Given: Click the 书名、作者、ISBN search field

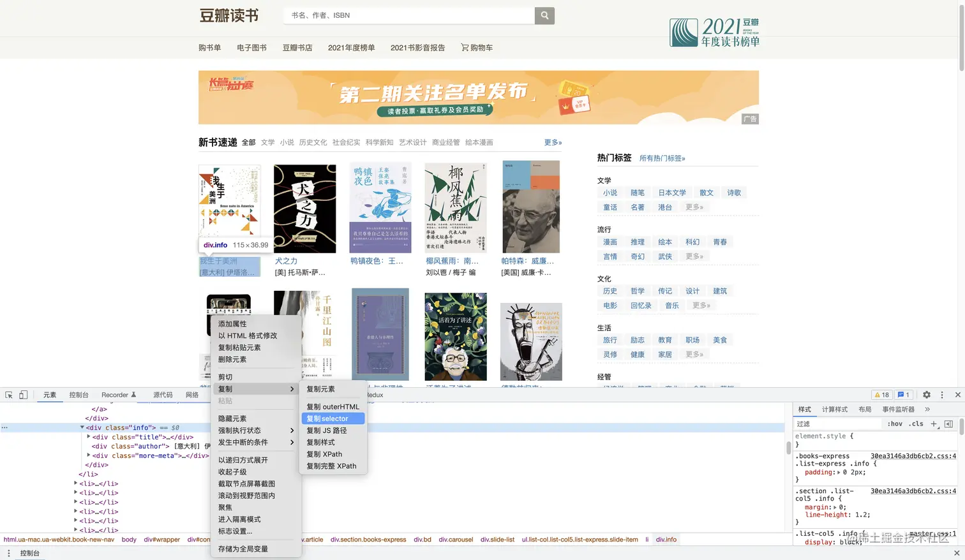Looking at the screenshot, I should (409, 15).
